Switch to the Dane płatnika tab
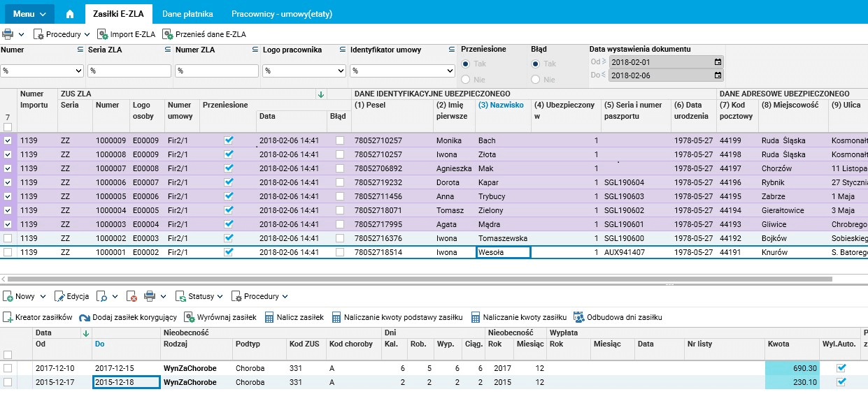Viewport: 868px width, 394px height. click(187, 14)
